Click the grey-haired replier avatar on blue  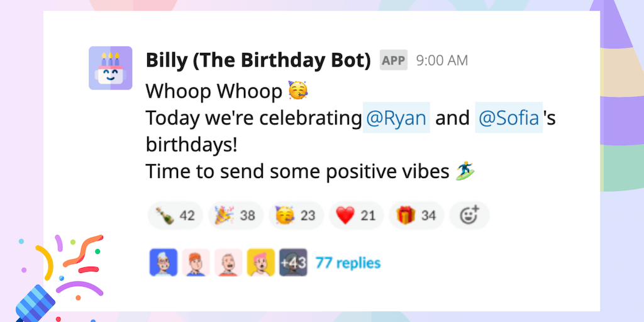tap(163, 262)
